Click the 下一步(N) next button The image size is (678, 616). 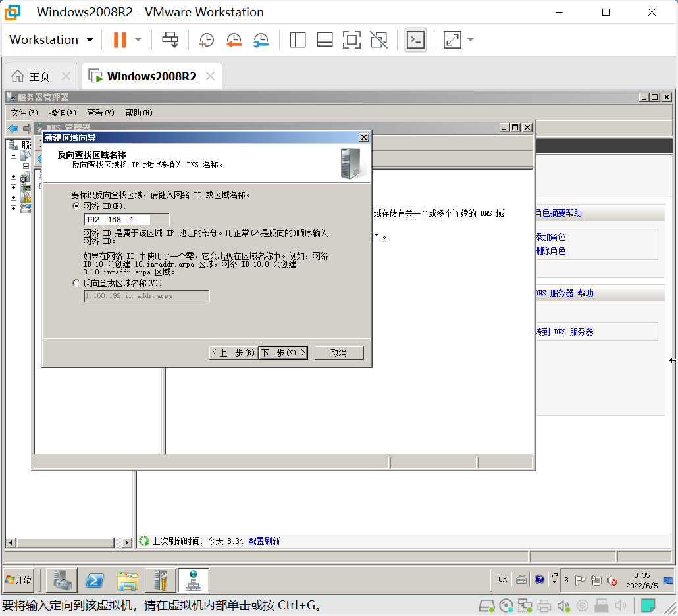point(283,353)
